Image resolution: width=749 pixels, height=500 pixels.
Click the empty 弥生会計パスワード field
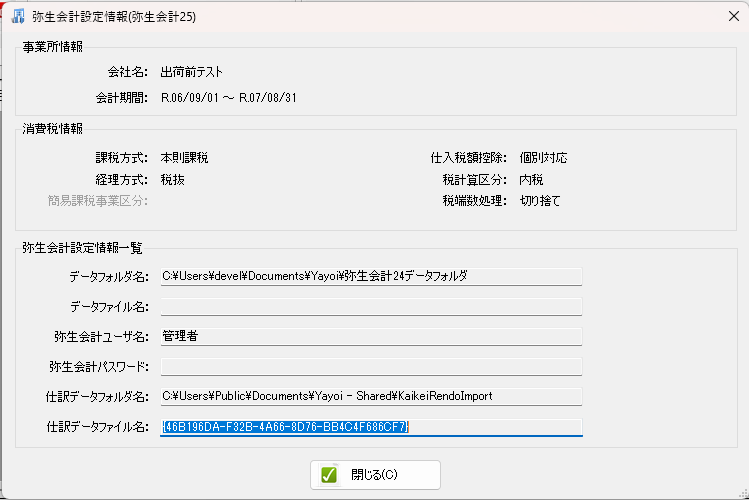tap(371, 367)
